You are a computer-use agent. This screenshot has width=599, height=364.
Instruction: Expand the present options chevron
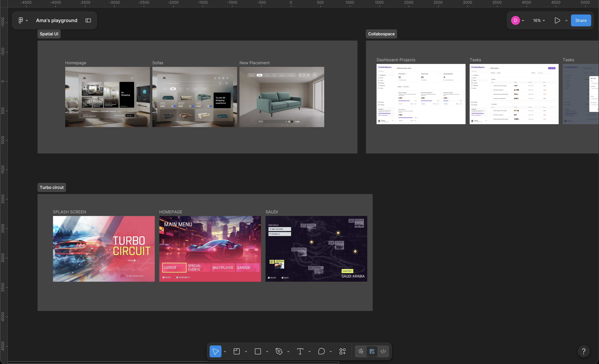click(x=566, y=21)
